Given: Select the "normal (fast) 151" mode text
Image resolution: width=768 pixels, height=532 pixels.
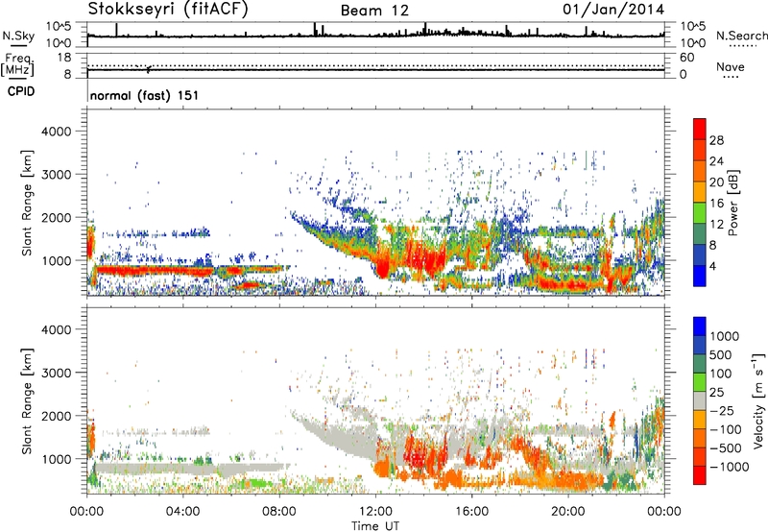Looking at the screenshot, I should (x=145, y=95).
